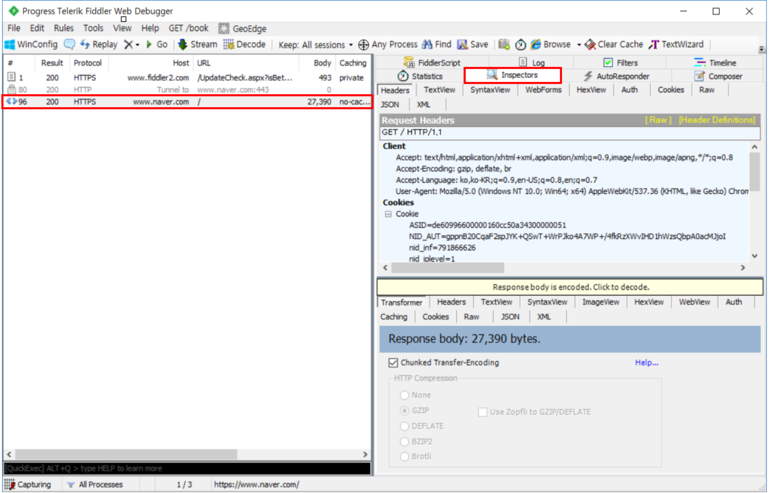Image resolution: width=773 pixels, height=493 pixels.
Task: Open the AutoResponder tab
Action: tap(617, 76)
